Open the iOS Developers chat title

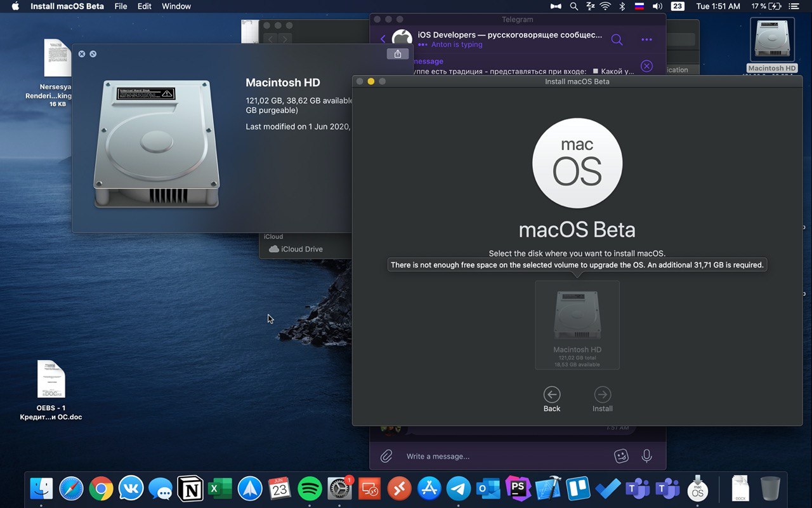click(510, 35)
